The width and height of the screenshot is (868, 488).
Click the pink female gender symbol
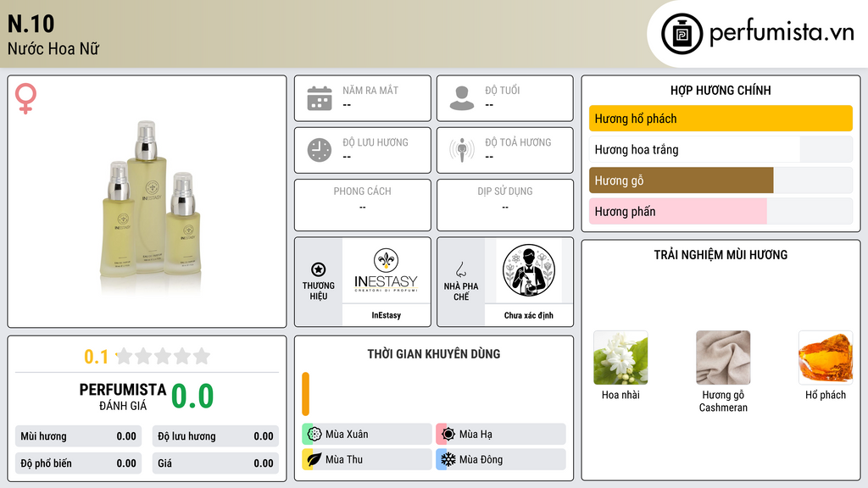(25, 98)
